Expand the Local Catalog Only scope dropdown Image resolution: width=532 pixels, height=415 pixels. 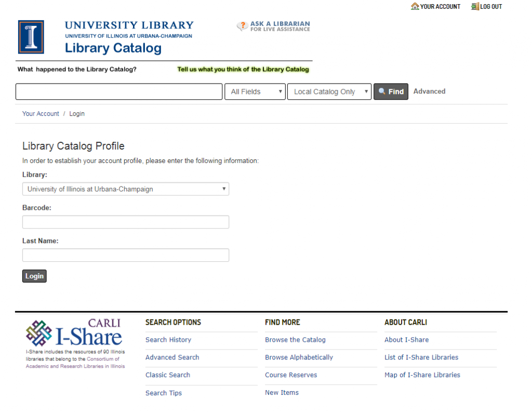tap(329, 91)
